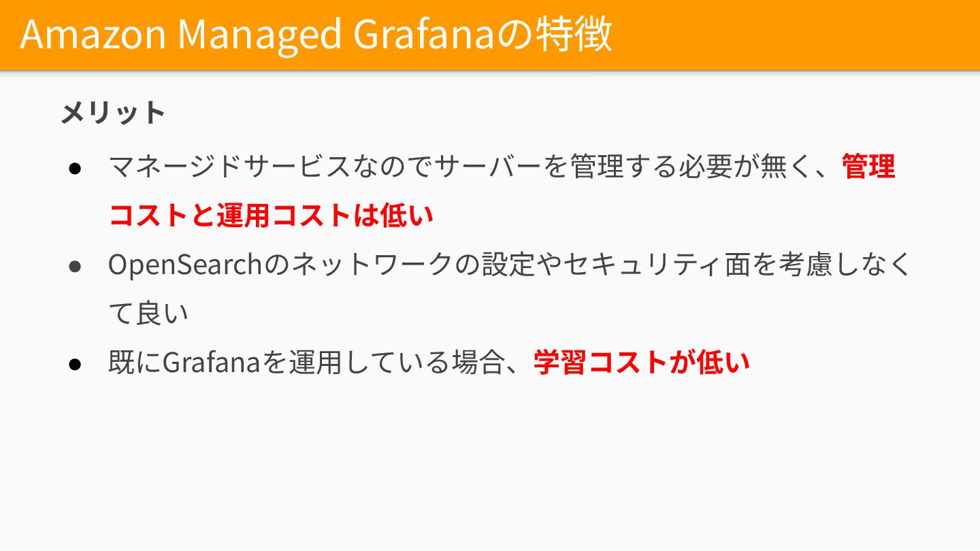Select the メリット heading

[x=114, y=113]
